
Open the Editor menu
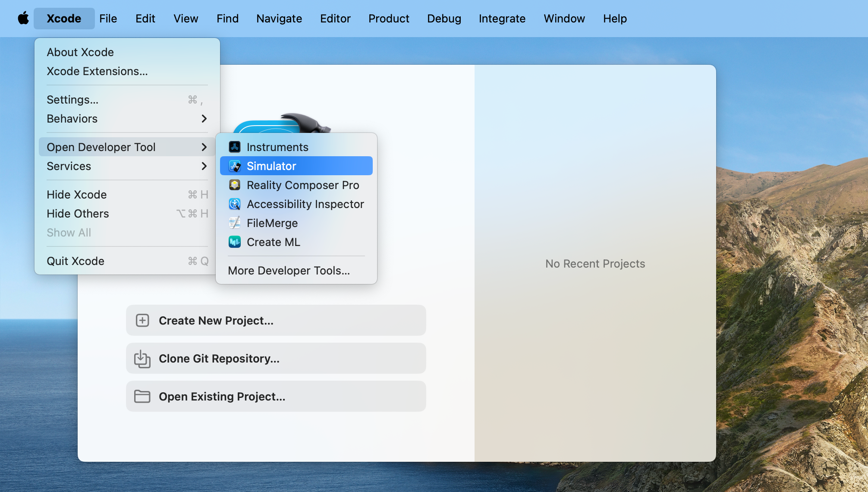(x=335, y=19)
